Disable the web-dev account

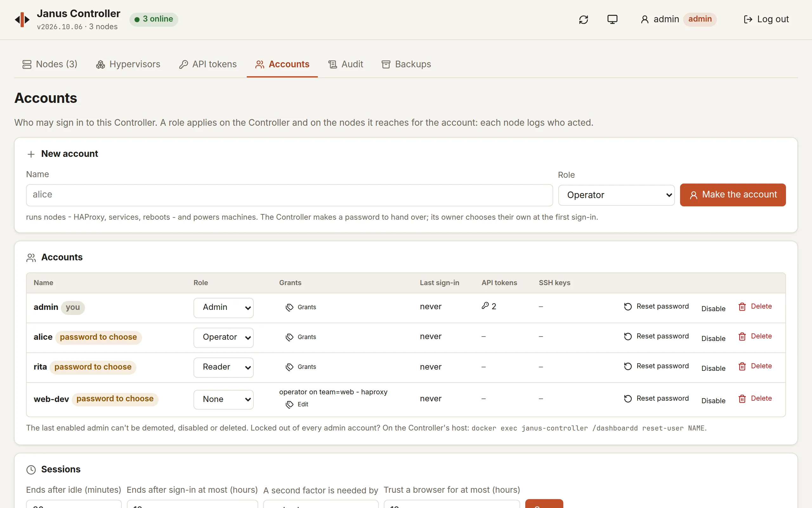pos(713,401)
